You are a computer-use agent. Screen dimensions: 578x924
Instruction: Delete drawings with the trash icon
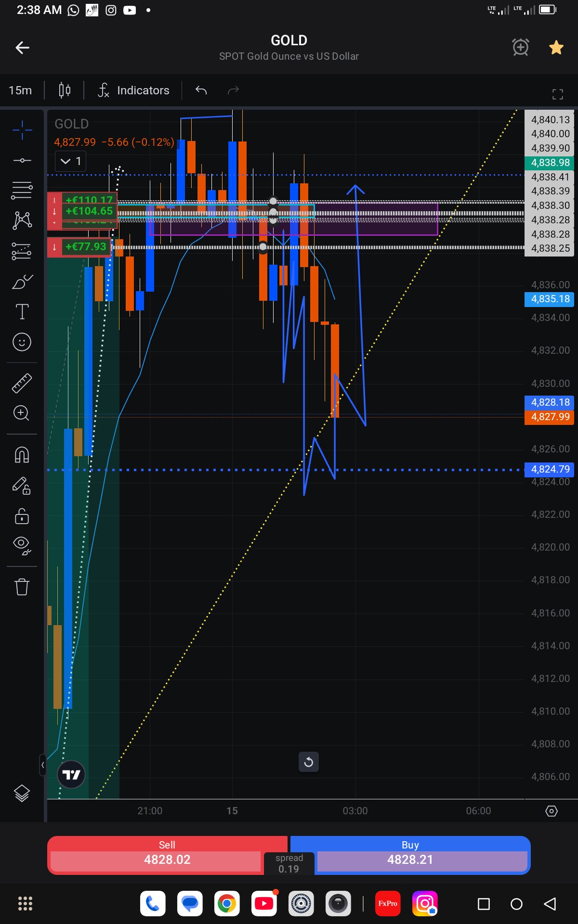(22, 587)
